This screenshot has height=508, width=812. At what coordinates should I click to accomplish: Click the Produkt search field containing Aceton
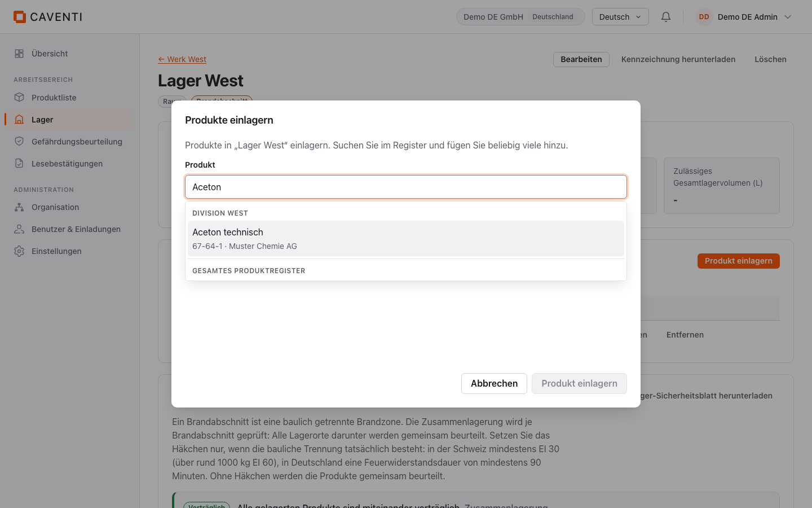point(406,187)
